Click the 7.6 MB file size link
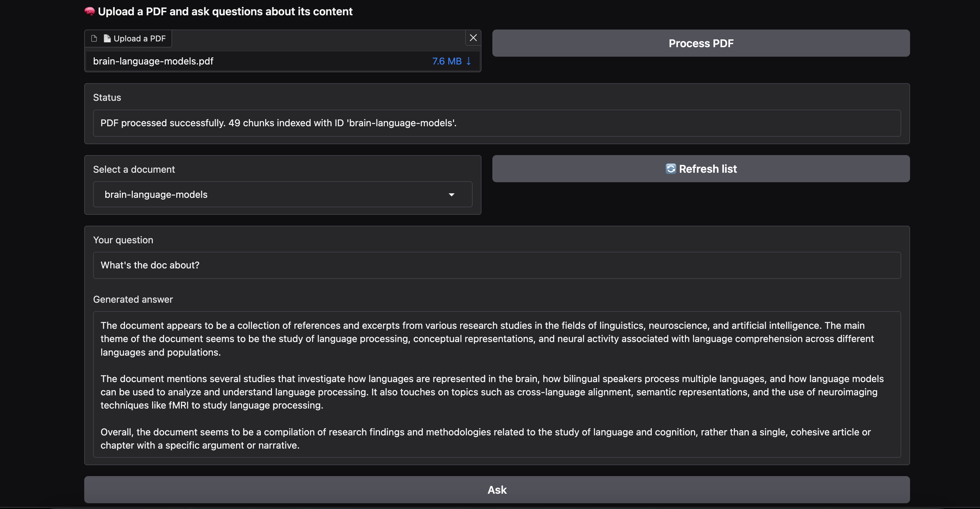This screenshot has width=980, height=509. pos(447,61)
